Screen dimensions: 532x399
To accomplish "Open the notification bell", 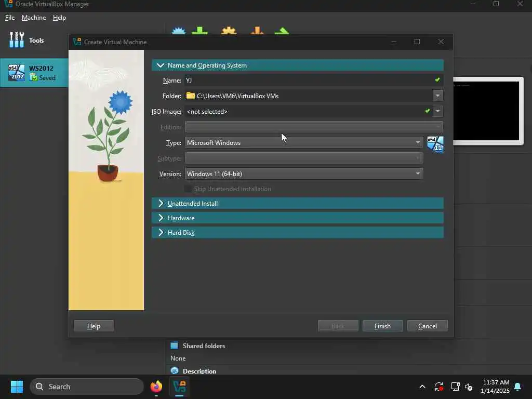I will coord(518,387).
